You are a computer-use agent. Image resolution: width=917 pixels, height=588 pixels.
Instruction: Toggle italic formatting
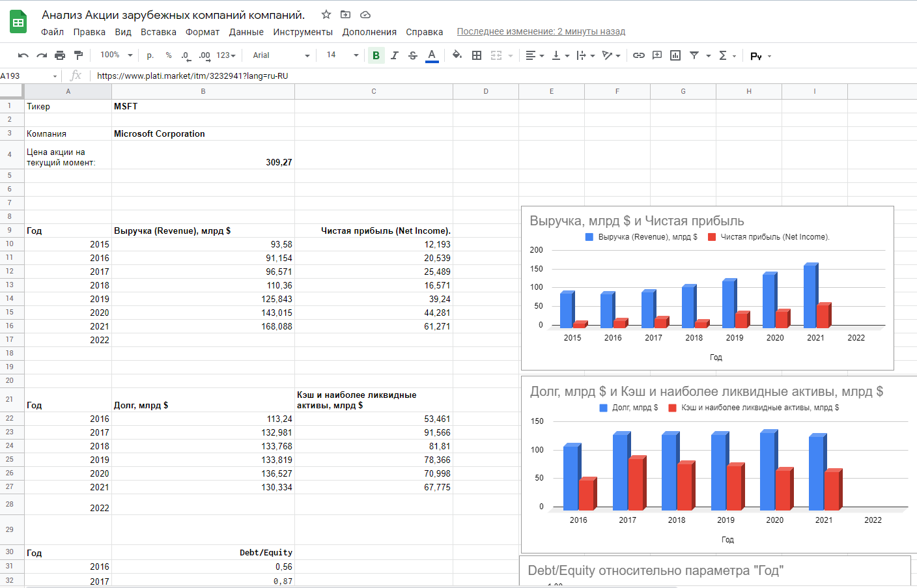394,55
